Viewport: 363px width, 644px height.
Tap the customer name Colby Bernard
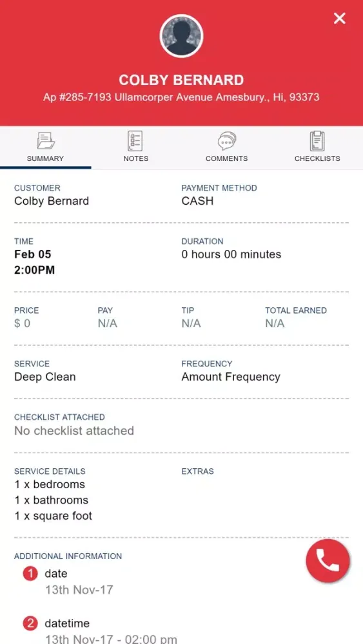click(x=52, y=201)
